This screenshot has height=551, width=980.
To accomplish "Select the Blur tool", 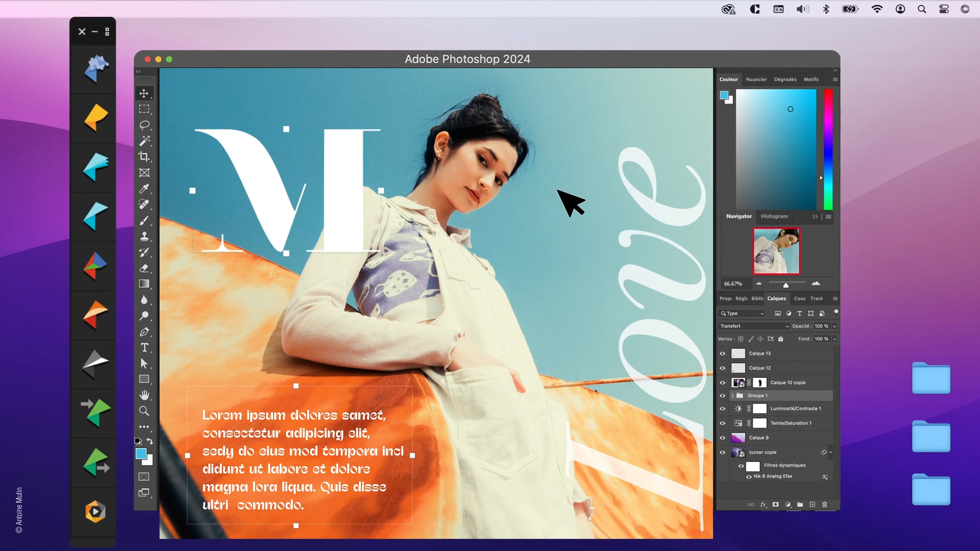I will click(144, 300).
